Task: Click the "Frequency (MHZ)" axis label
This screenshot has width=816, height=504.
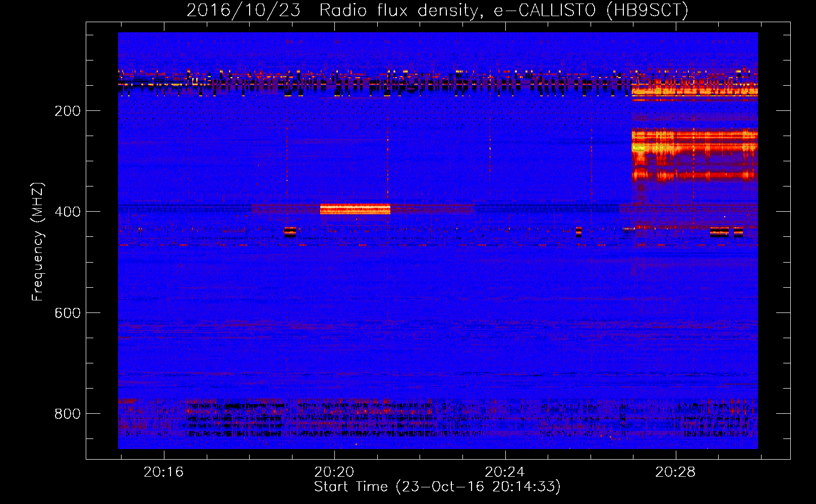Action: pyautogui.click(x=38, y=241)
